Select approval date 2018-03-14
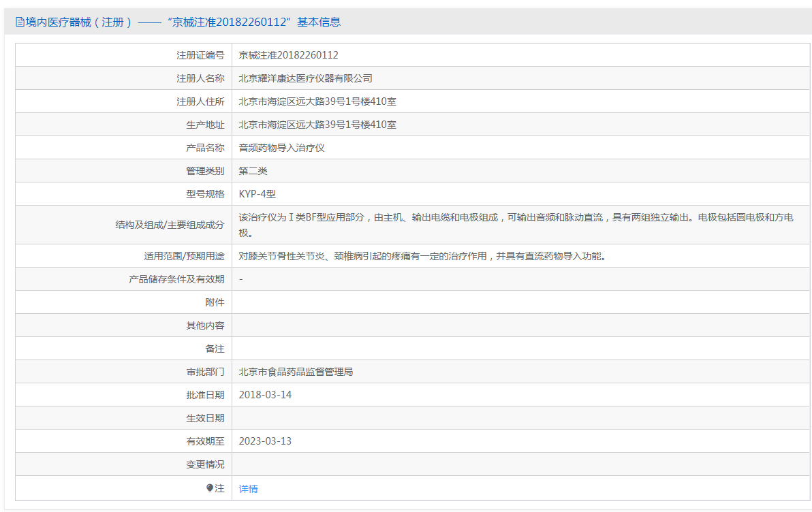 tap(265, 395)
